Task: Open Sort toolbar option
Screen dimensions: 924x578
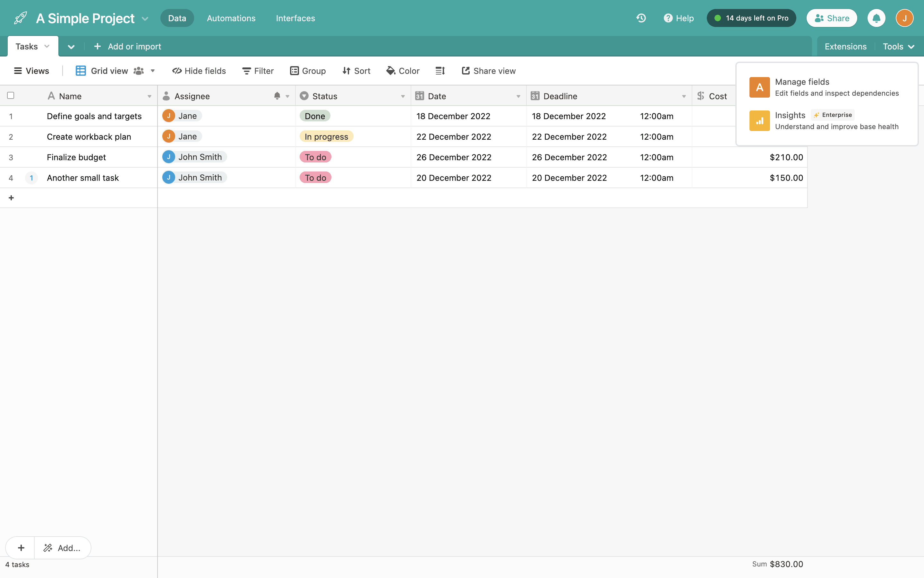Action: pyautogui.click(x=356, y=71)
